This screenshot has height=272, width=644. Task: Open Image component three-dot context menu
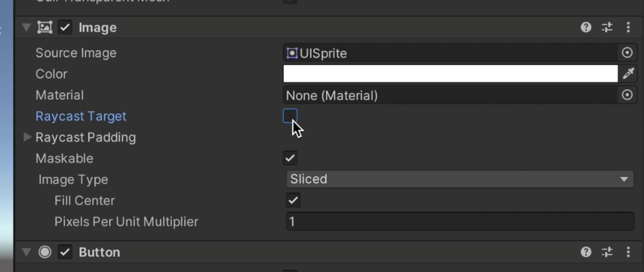point(629,28)
